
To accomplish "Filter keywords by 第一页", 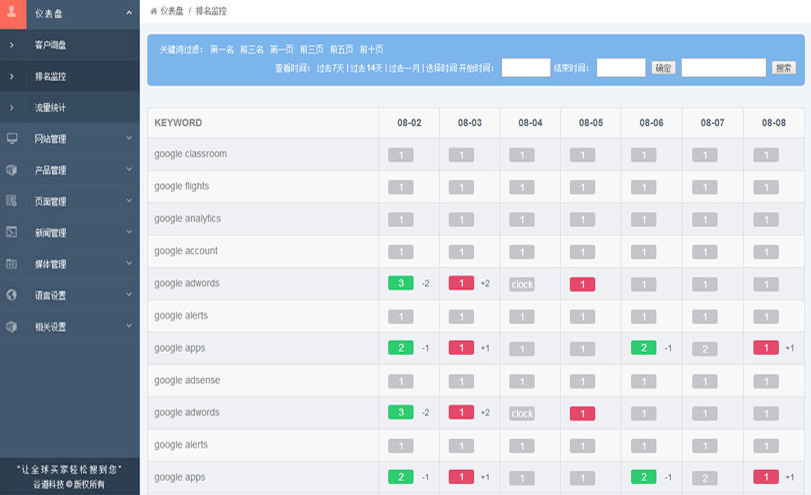I will click(282, 50).
